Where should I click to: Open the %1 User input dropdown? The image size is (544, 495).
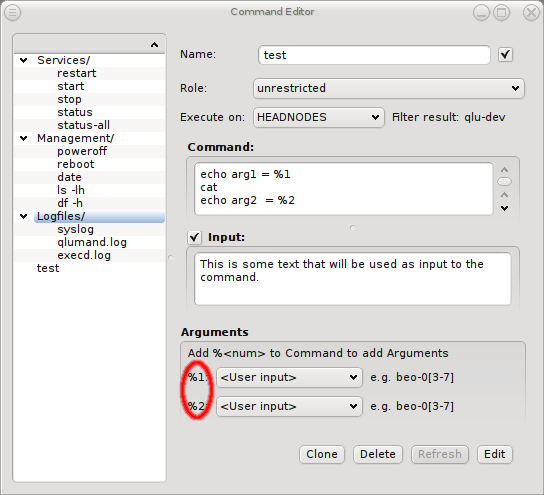coord(289,377)
